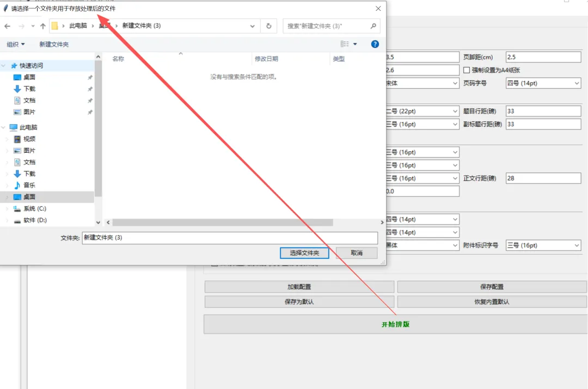Open the 页码字号 四号 (14pt) dropdown
Image resolution: width=588 pixels, height=389 pixels.
543,83
